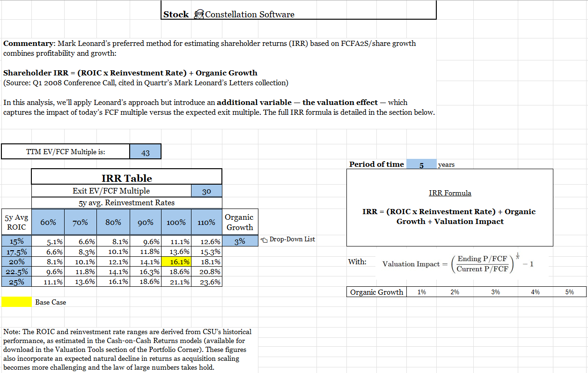The image size is (588, 373).
Task: Click the 13.6% cell in the 25% ROIC row
Action: click(x=81, y=282)
